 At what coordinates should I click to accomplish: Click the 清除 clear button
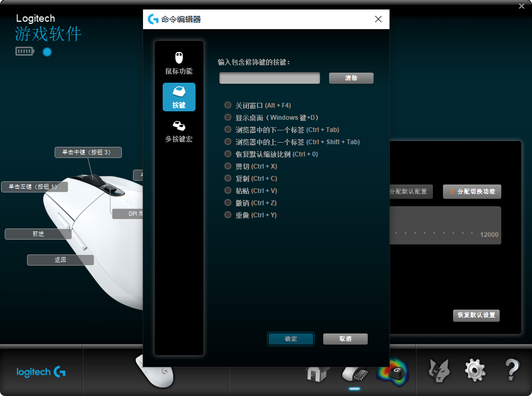(x=351, y=78)
